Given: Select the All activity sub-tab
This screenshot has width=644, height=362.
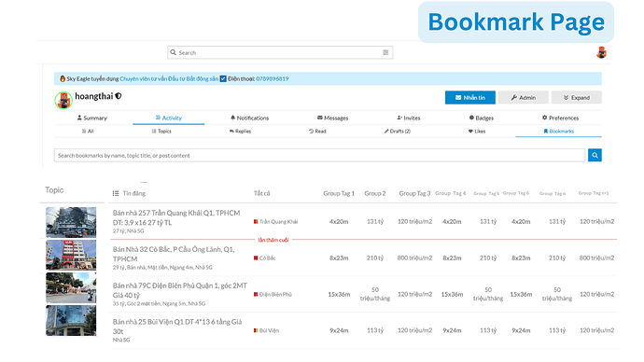Looking at the screenshot, I should pyautogui.click(x=88, y=132).
